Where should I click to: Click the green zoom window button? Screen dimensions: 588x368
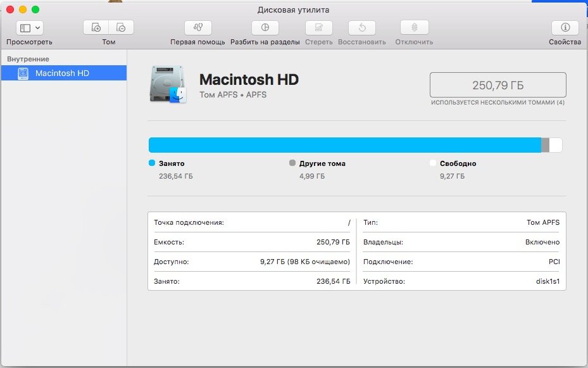pyautogui.click(x=35, y=10)
